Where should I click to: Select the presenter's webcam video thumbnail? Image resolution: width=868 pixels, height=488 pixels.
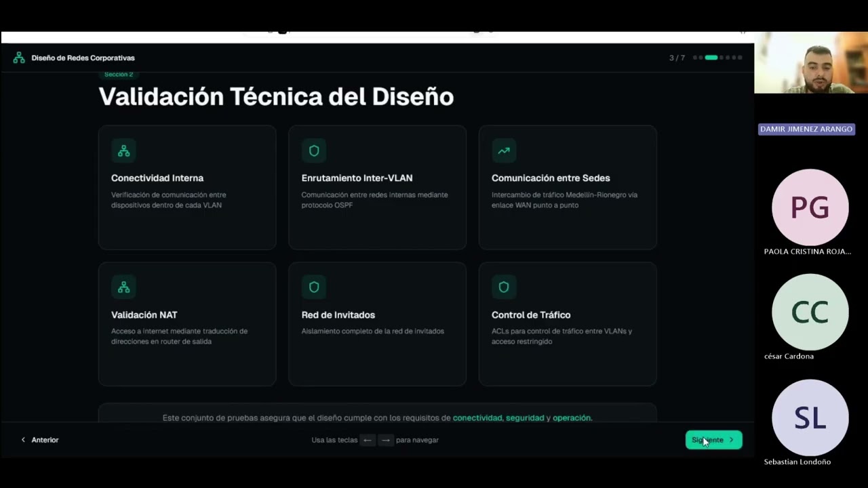click(x=811, y=62)
